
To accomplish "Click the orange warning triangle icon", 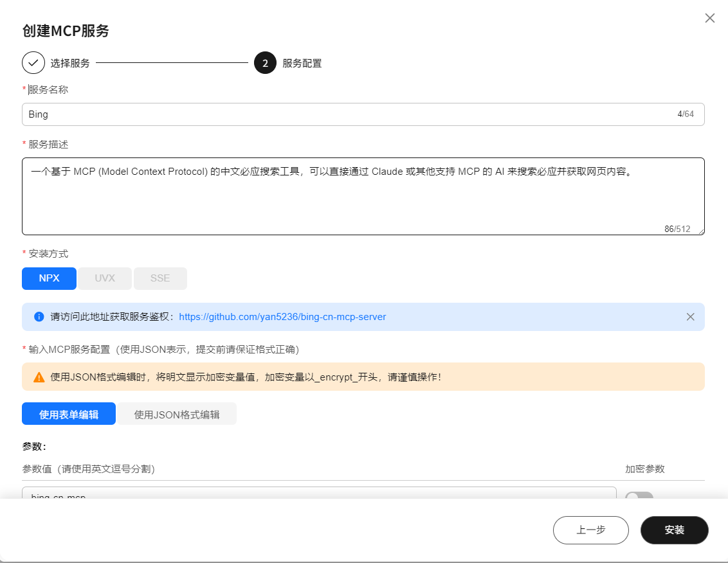I will click(x=39, y=377).
